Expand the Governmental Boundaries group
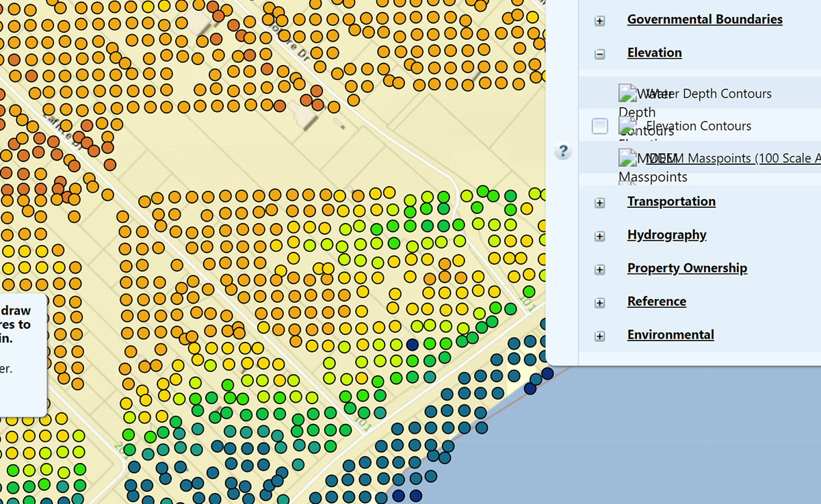The image size is (821, 504). 599,21
